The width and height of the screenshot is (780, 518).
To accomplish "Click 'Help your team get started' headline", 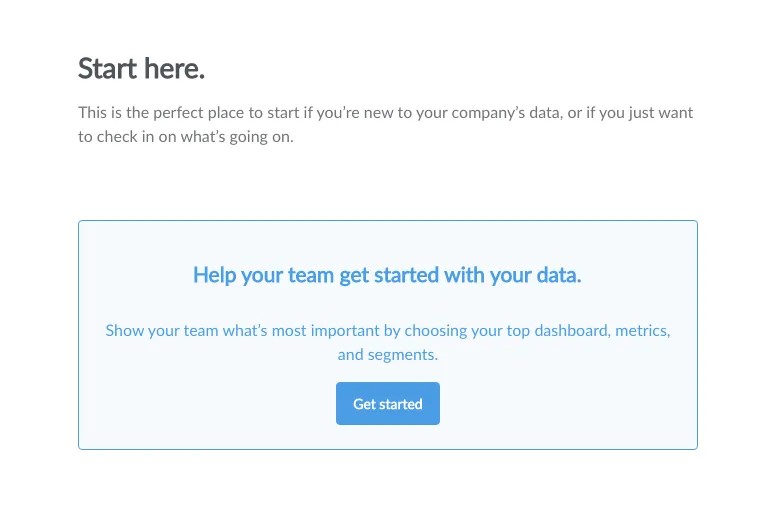I will (x=387, y=275).
